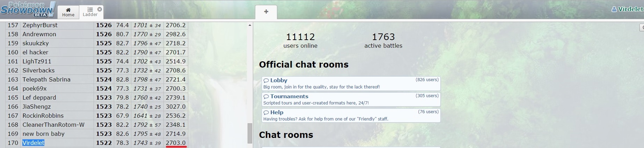Click the Tournaments chat bubble icon
Screen dimensions: 644x148
coord(266,96)
